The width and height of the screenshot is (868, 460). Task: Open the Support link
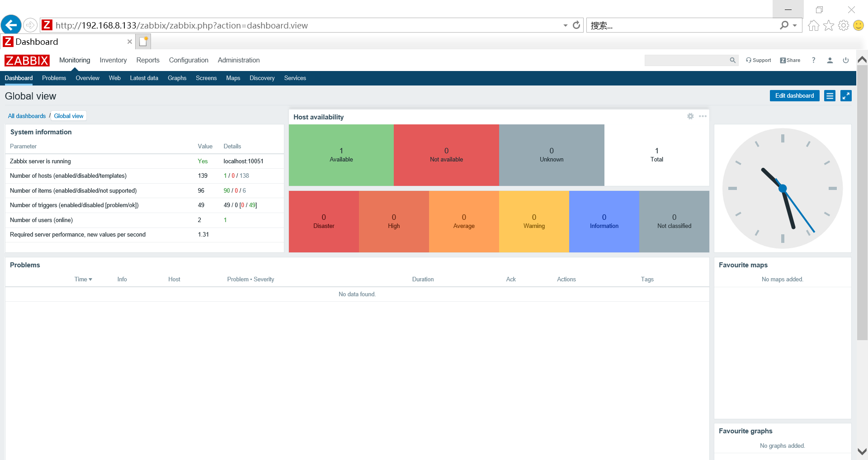coord(758,60)
